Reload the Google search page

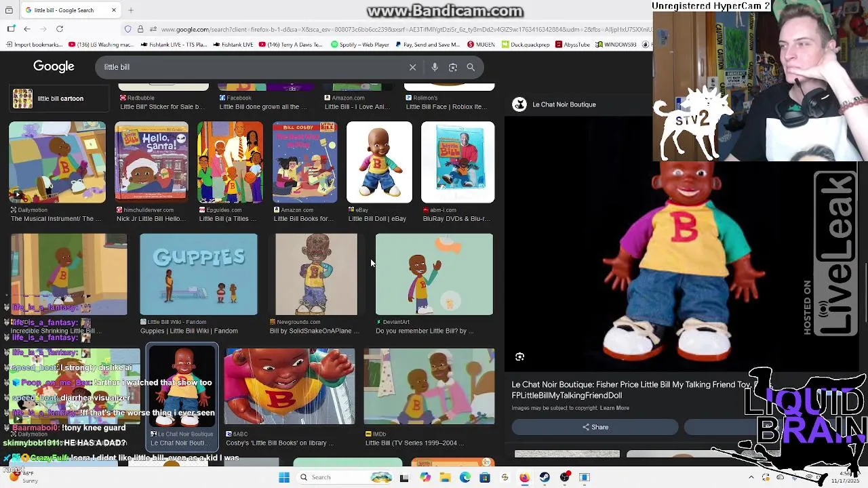point(60,29)
